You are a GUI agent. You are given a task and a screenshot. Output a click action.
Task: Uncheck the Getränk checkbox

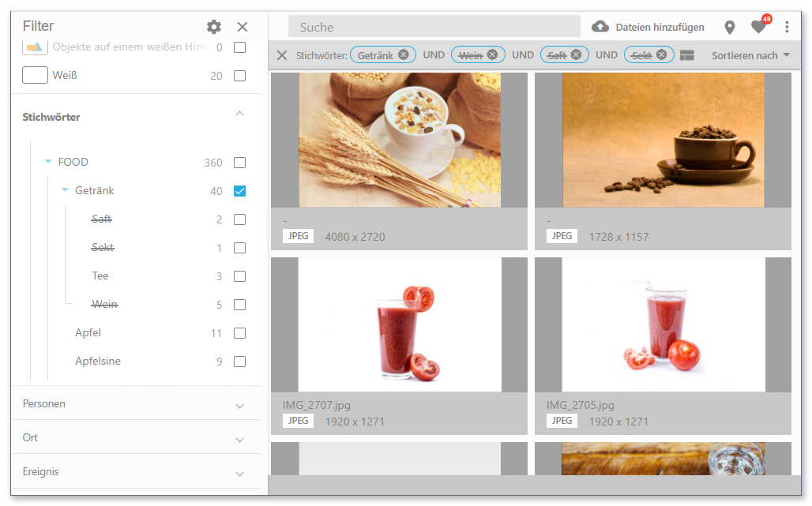240,191
